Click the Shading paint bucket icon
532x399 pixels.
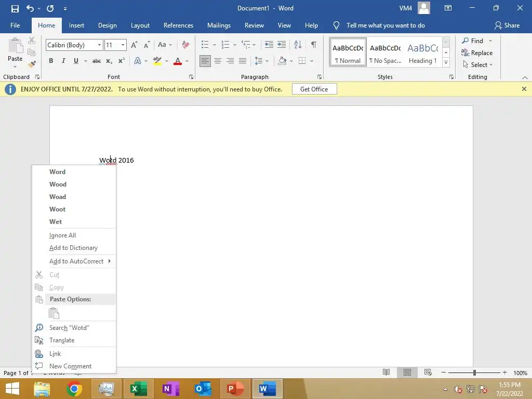click(282, 61)
